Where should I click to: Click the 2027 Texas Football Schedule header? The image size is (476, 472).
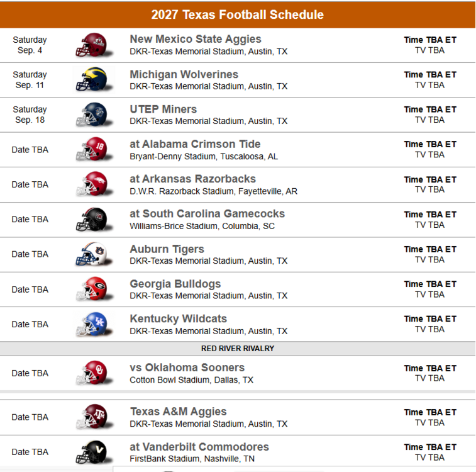coord(238,14)
